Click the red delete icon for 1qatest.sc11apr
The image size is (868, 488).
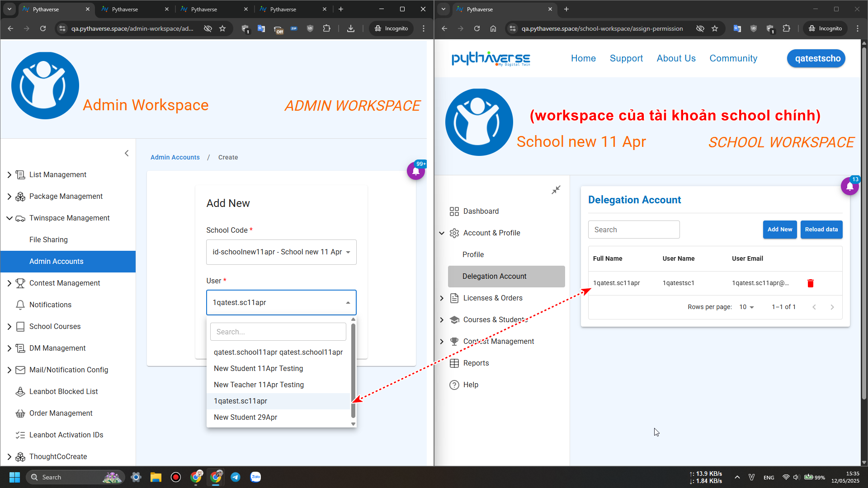pos(810,283)
